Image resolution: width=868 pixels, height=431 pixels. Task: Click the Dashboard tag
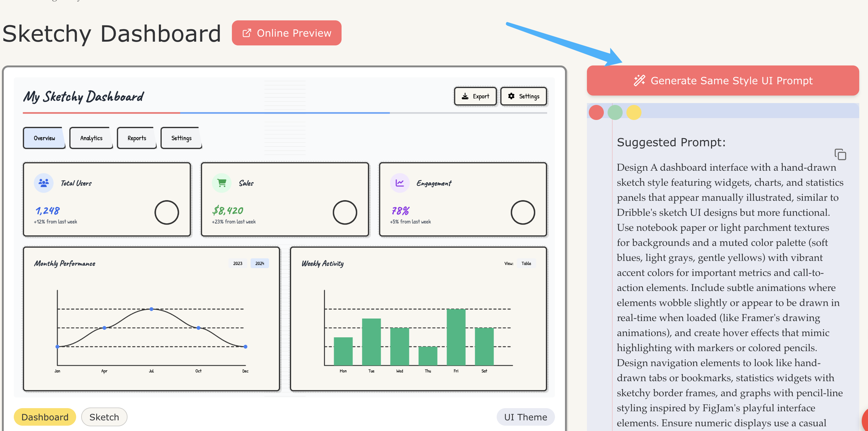click(x=45, y=417)
